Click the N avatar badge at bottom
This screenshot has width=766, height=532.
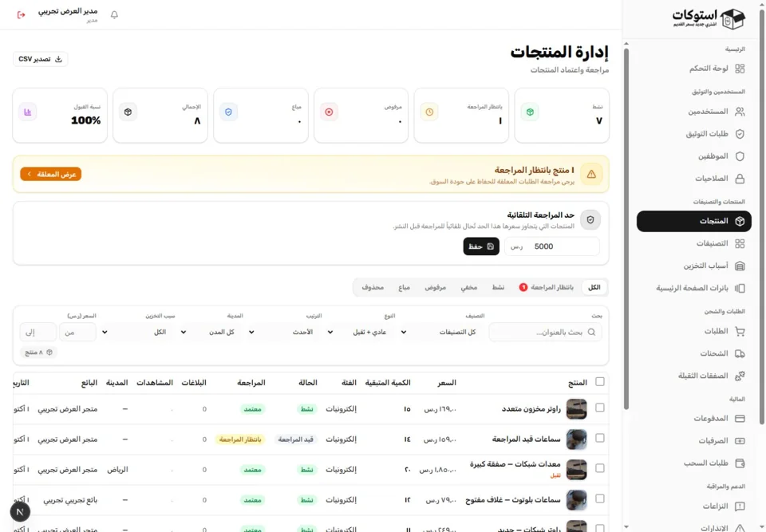[x=20, y=512]
